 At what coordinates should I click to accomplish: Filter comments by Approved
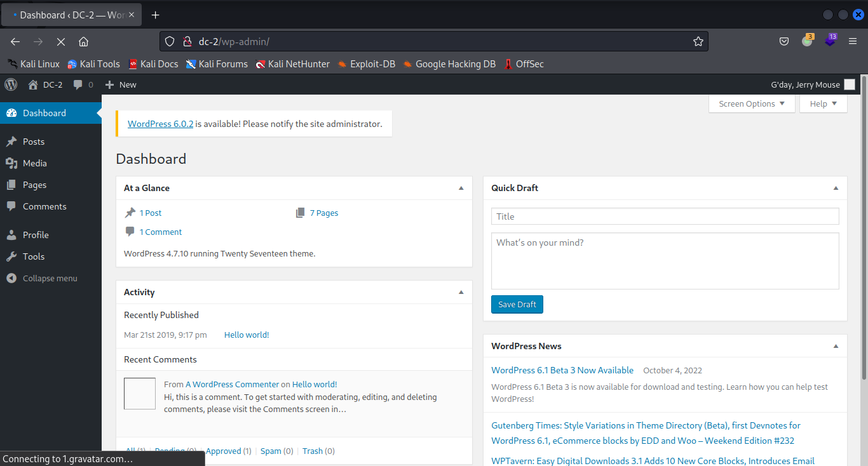[x=223, y=451]
